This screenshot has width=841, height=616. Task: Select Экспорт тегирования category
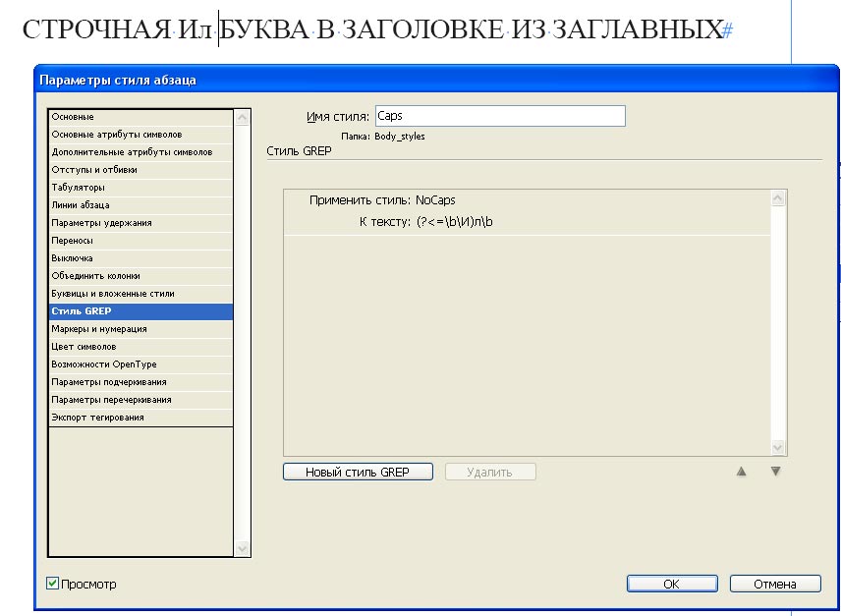[x=141, y=418]
